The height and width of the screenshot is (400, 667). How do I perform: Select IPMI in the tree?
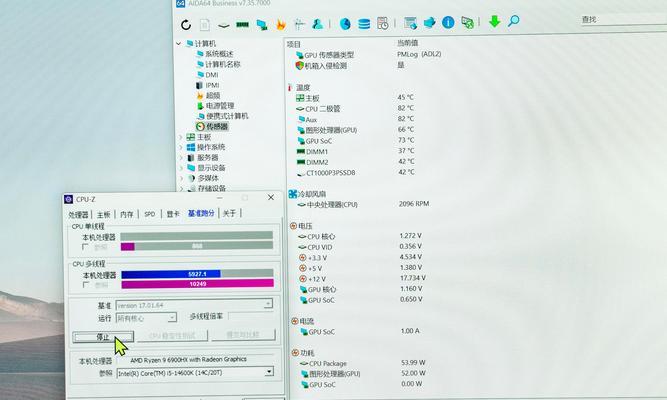click(x=213, y=85)
